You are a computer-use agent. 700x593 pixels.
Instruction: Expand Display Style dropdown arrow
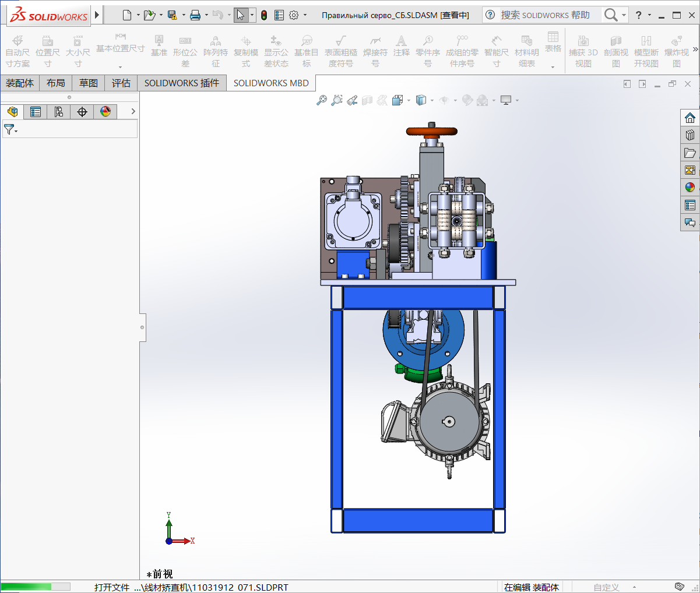[x=432, y=100]
